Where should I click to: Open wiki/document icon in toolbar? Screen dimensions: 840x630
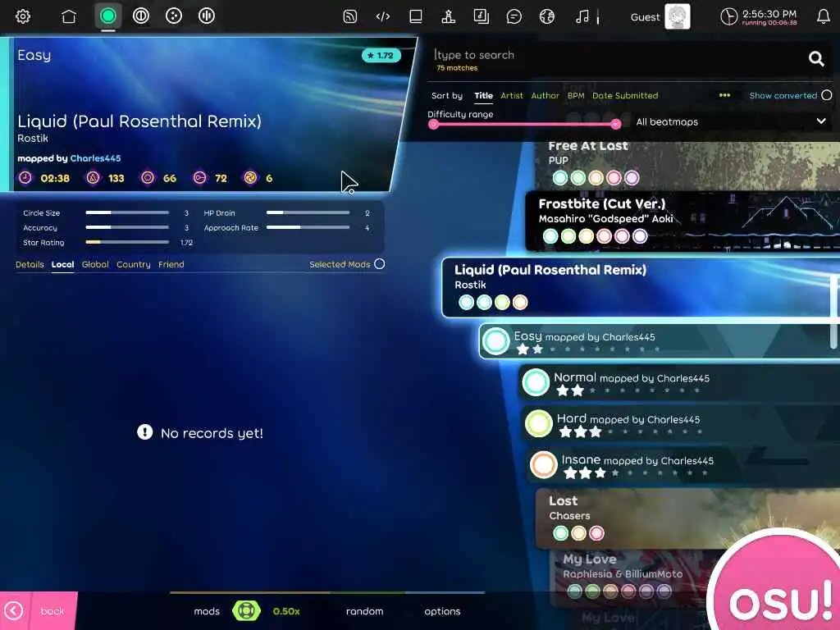pos(481,16)
